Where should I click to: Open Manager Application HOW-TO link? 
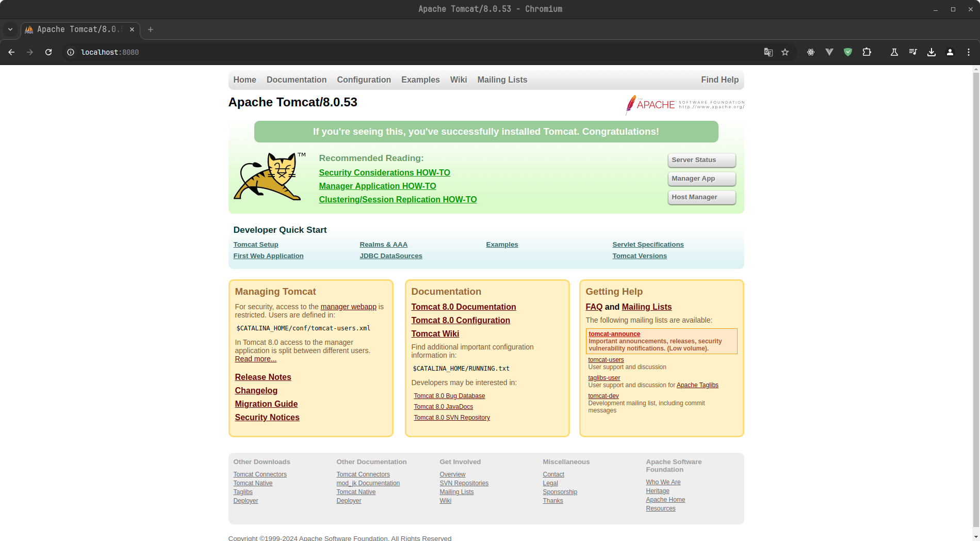378,186
